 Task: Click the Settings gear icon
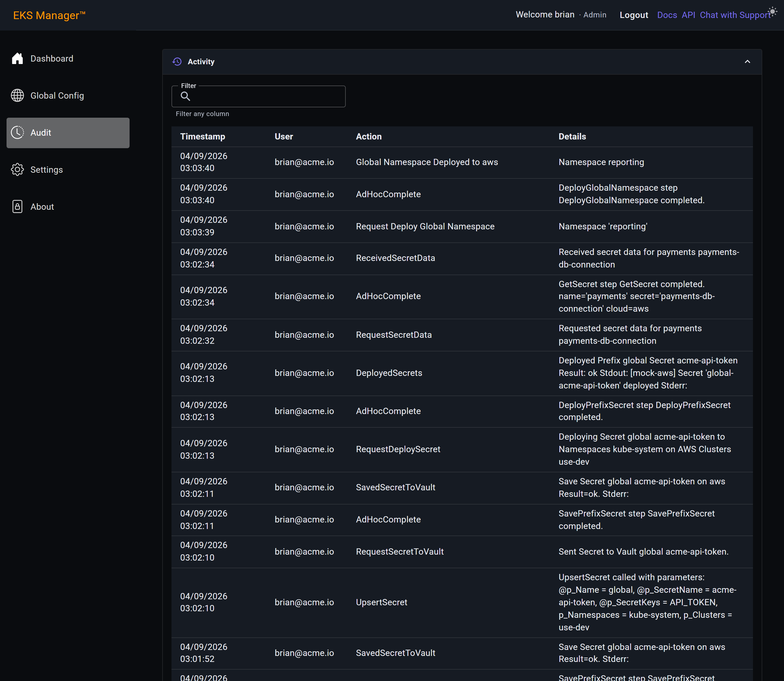(17, 169)
